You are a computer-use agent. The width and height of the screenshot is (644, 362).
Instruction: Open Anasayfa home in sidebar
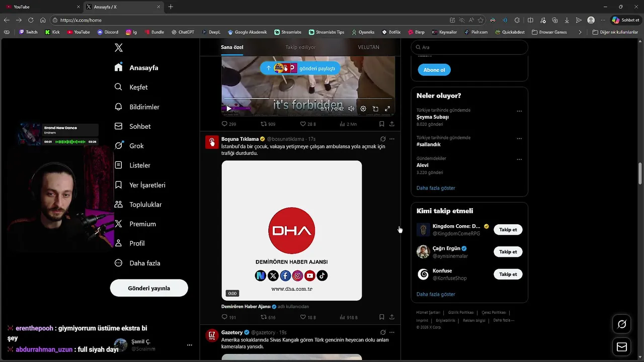136,67
